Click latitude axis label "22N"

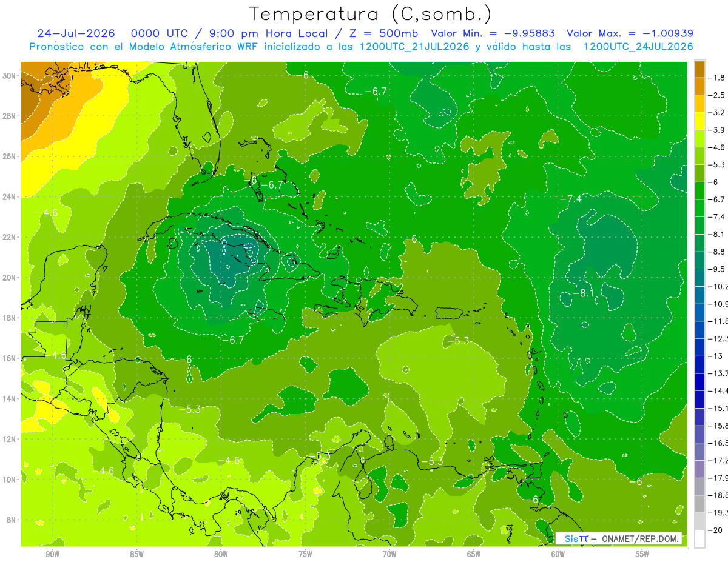click(x=10, y=237)
